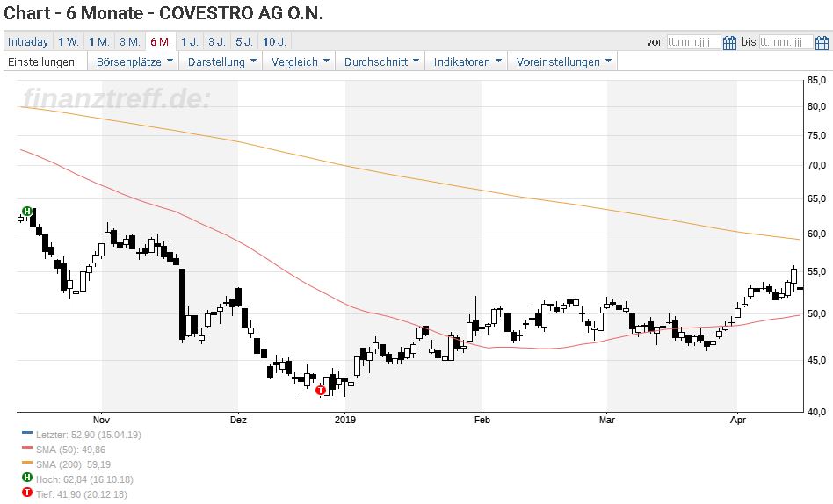Click the '85,0' price axis label
Viewport: 833px width, 504px height.
816,80
